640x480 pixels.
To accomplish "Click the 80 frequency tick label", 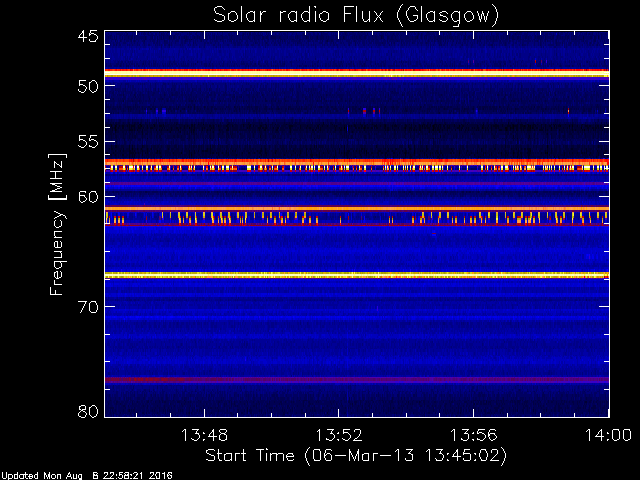I will (x=88, y=411).
